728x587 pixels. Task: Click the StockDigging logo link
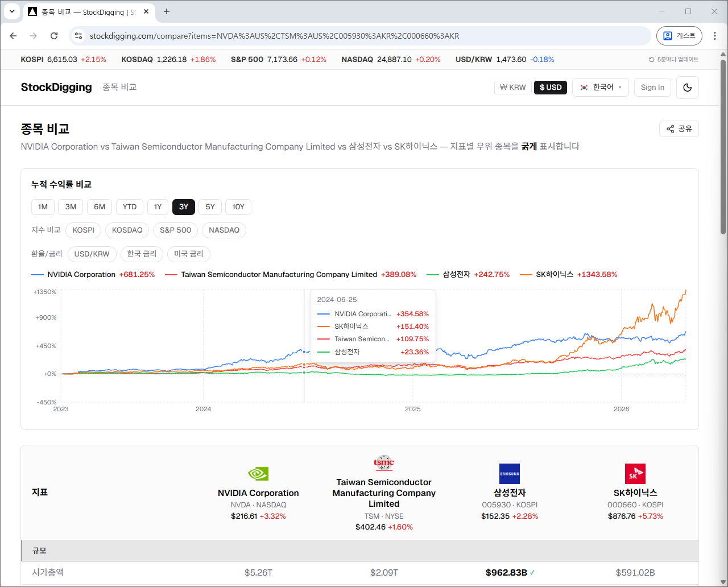56,87
